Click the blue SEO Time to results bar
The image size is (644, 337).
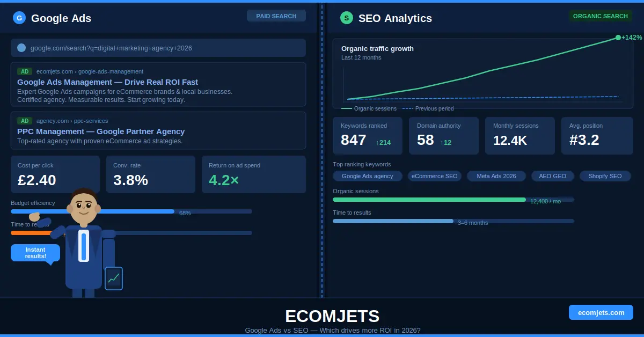point(393,221)
